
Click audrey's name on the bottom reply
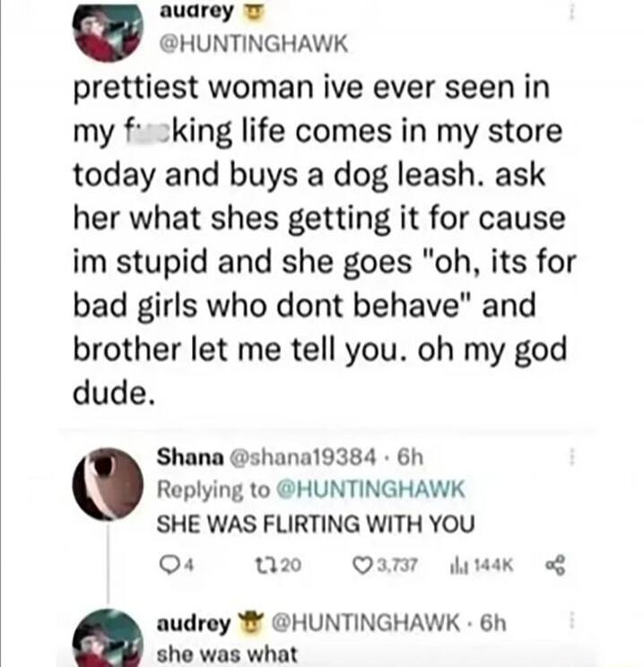pyautogui.click(x=194, y=624)
